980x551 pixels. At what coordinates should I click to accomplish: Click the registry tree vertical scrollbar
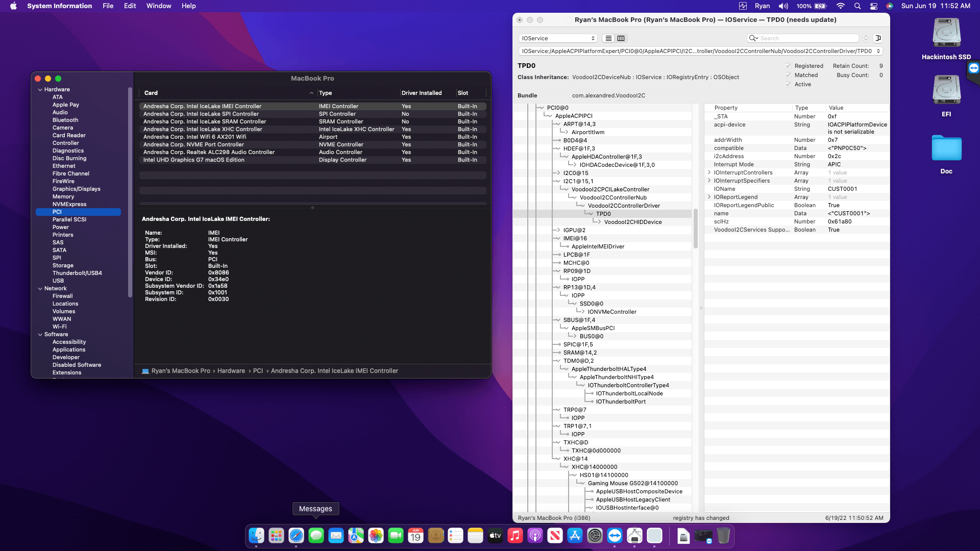(x=695, y=229)
